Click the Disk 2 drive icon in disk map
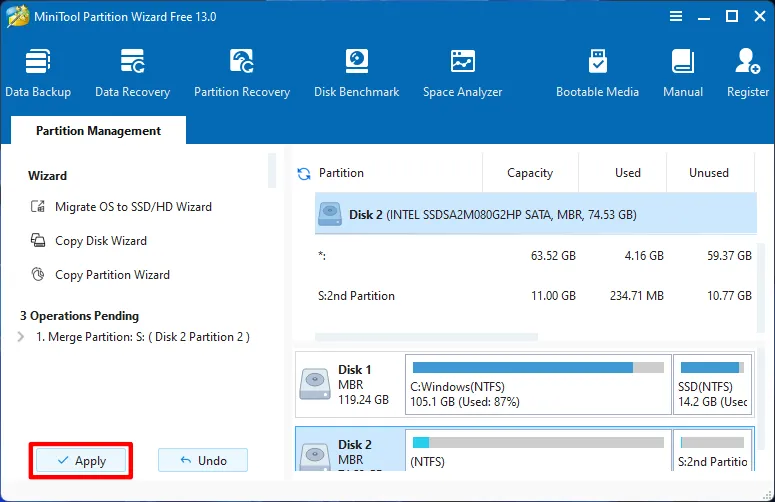The image size is (775, 502). click(315, 456)
